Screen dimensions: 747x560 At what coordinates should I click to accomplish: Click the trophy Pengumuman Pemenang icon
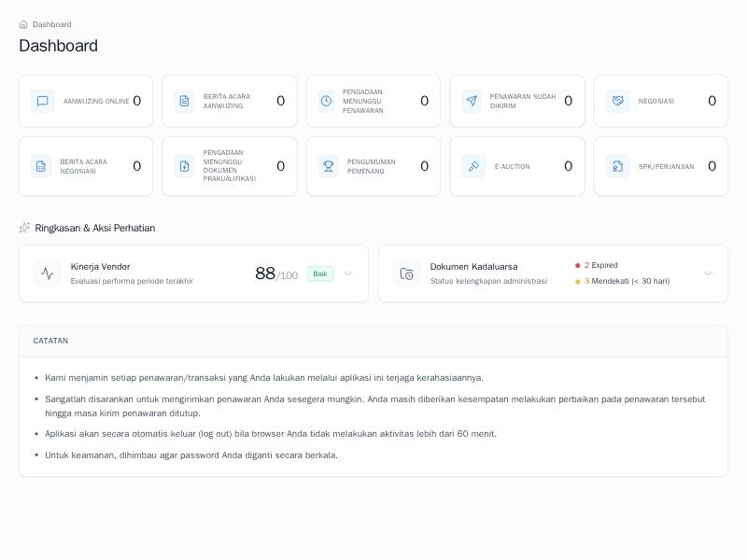coord(329,166)
